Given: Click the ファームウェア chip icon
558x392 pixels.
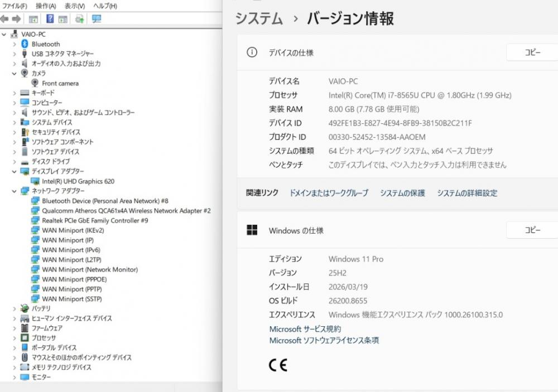Looking at the screenshot, I should click(25, 328).
